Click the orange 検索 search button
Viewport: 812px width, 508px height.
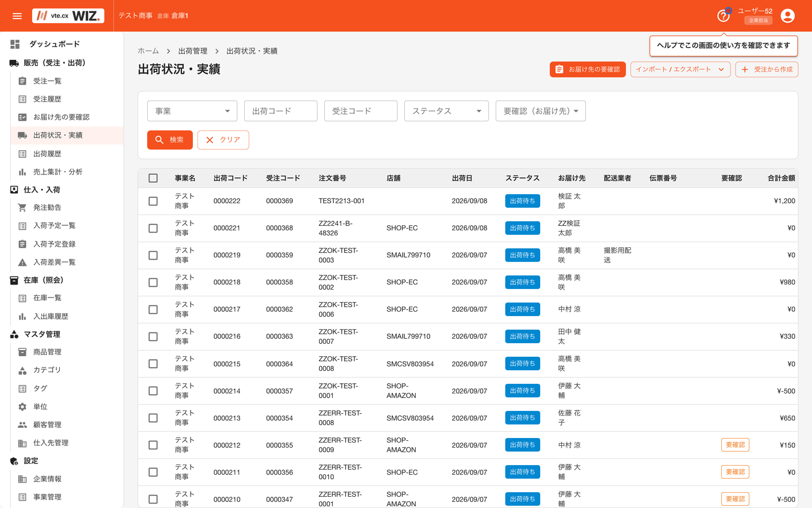[x=170, y=140]
